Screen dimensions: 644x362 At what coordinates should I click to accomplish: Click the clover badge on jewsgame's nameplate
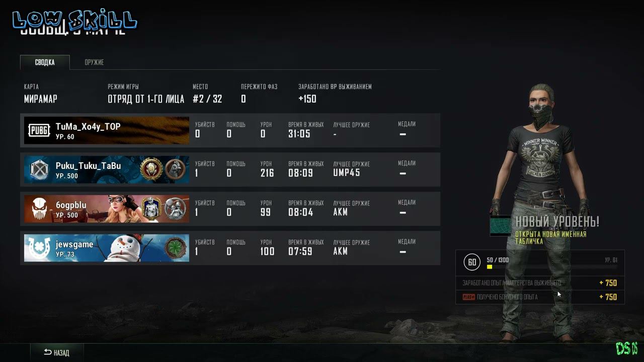[x=175, y=248]
